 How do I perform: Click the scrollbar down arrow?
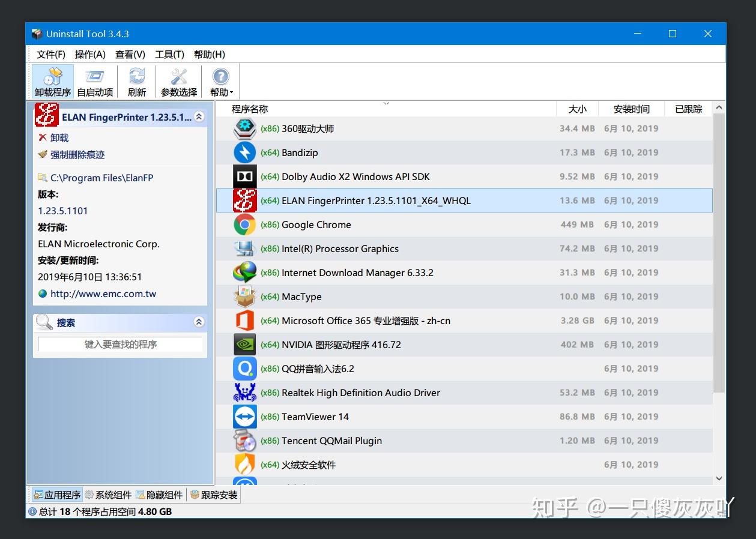pyautogui.click(x=719, y=478)
